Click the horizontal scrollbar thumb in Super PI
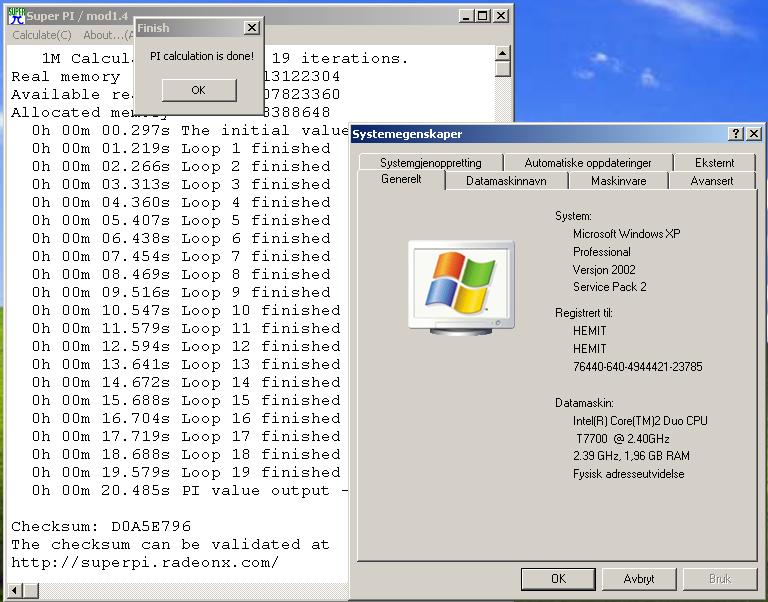This screenshot has height=602, width=768. pos(31,590)
